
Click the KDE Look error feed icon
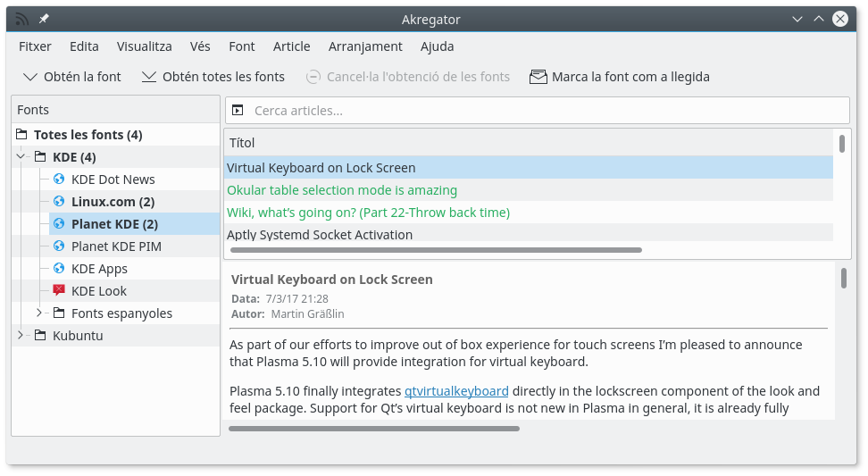59,290
